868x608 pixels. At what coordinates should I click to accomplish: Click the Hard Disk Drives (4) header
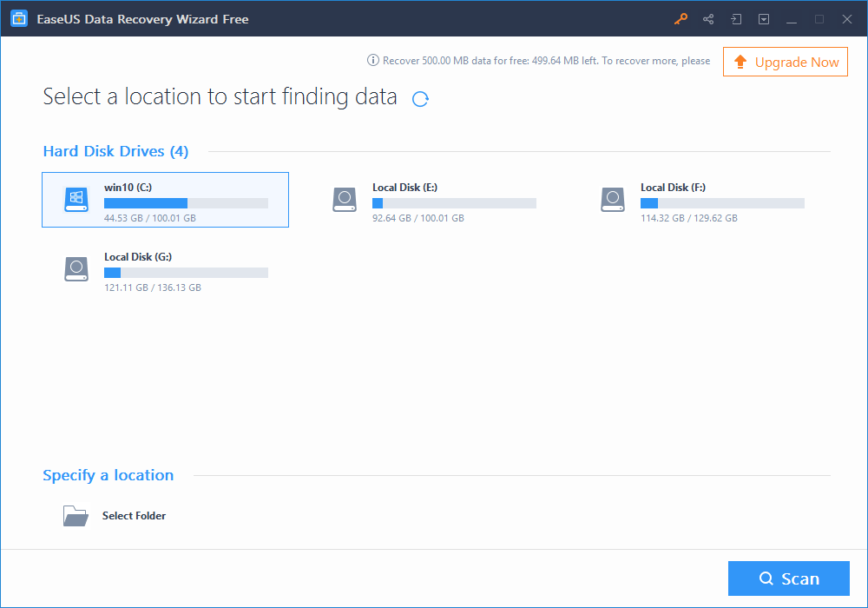[115, 151]
